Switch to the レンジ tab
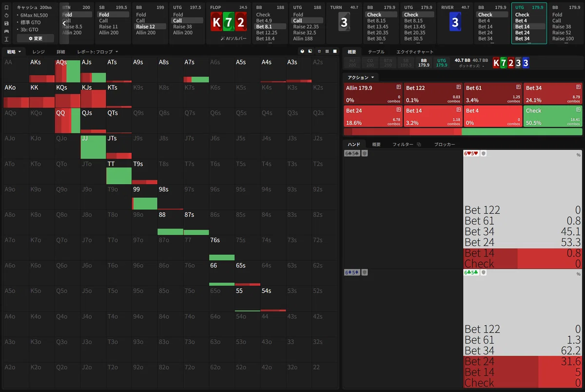This screenshot has width=585, height=392. click(39, 51)
